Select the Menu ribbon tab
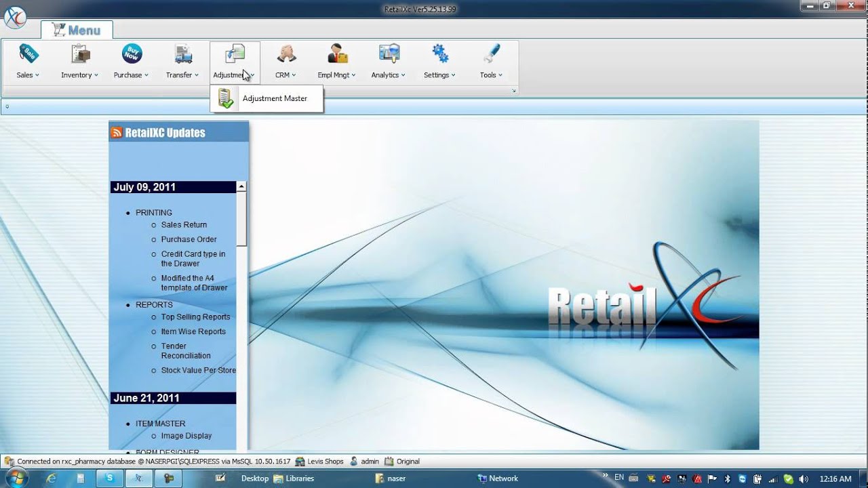 (77, 30)
